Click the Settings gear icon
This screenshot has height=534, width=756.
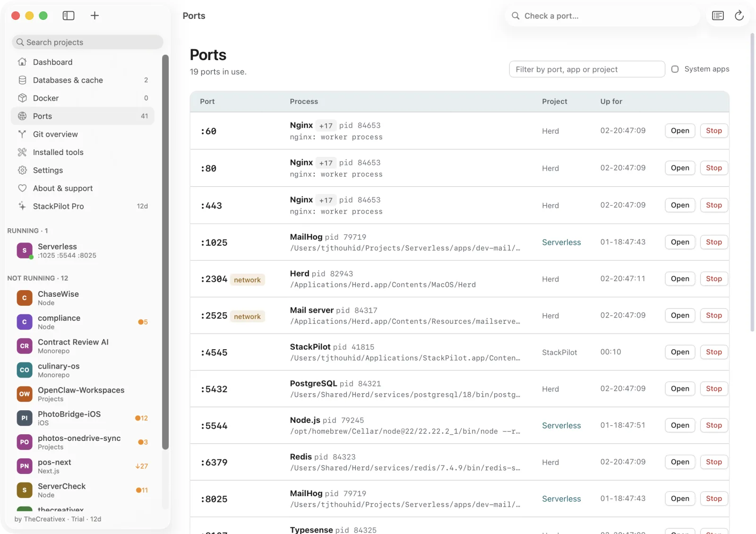pyautogui.click(x=22, y=170)
